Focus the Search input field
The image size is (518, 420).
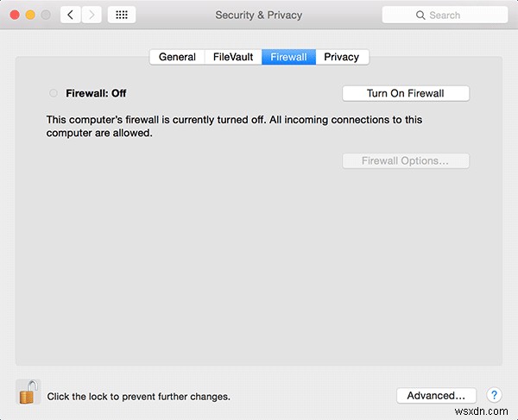445,16
